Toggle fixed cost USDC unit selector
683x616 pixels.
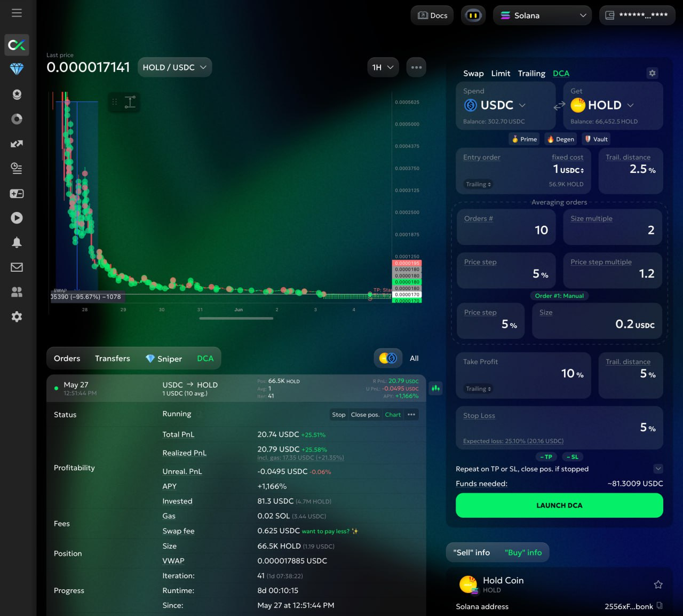(x=572, y=170)
